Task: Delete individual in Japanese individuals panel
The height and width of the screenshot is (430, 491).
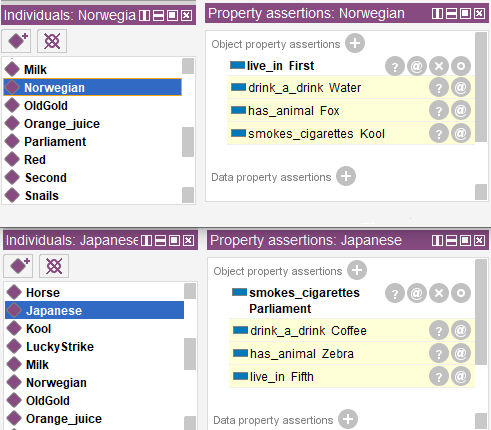Action: click(x=54, y=266)
